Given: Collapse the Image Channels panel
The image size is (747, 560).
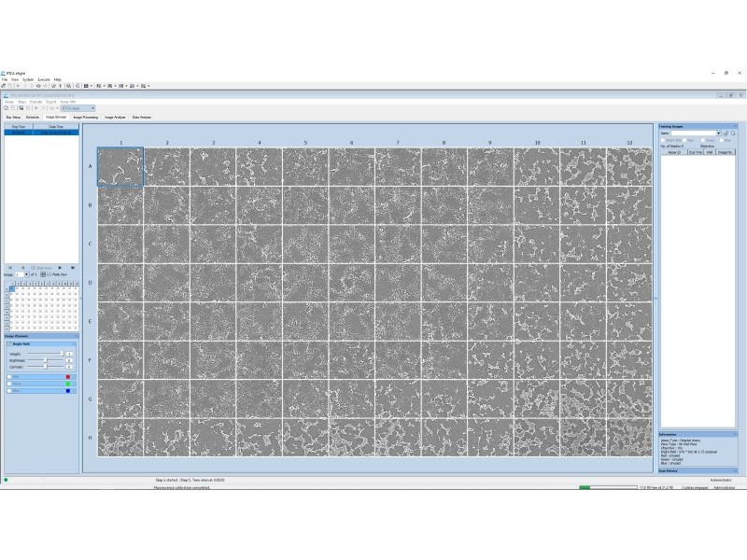Looking at the screenshot, I should pyautogui.click(x=76, y=336).
